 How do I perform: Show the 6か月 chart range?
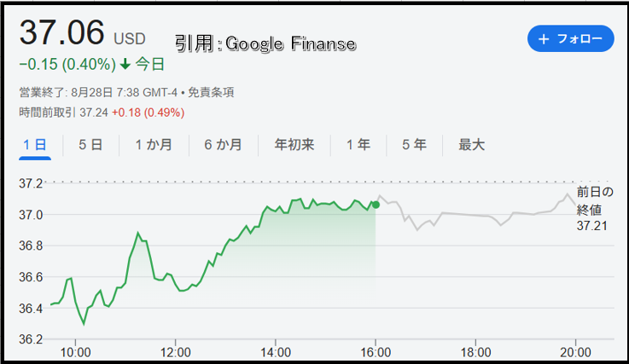(223, 145)
